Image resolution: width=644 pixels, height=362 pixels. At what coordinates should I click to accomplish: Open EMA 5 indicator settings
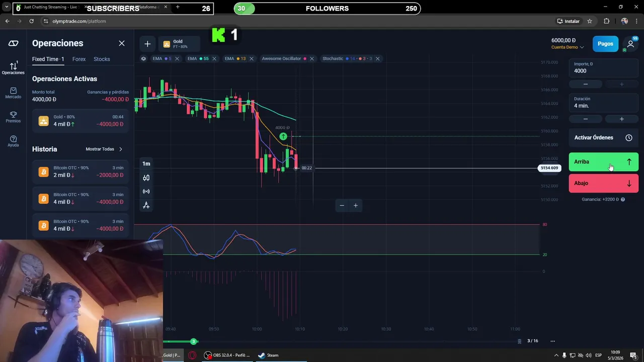[x=162, y=58]
